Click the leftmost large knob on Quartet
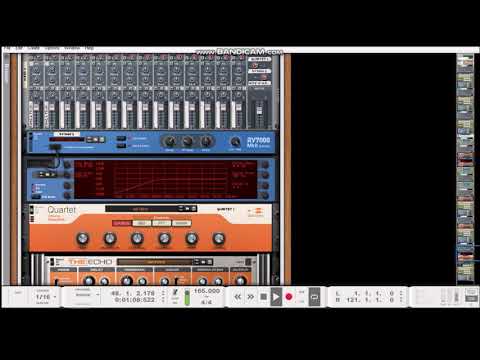The image size is (480, 360). tap(82, 239)
